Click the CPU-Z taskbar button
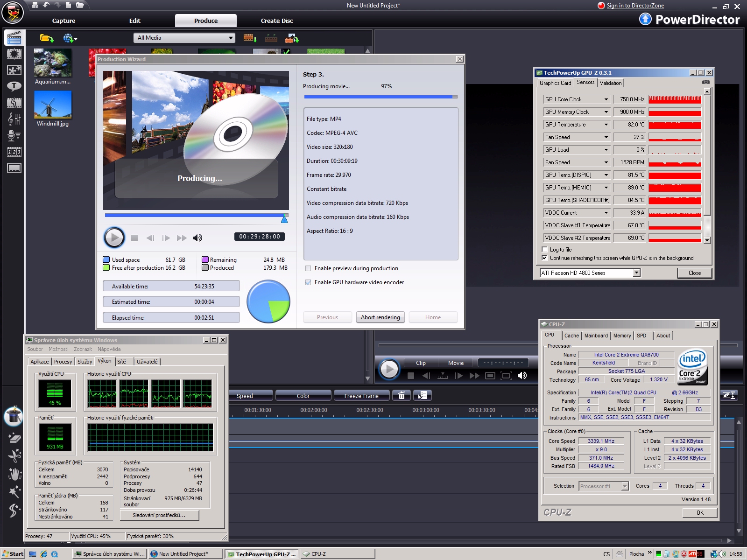This screenshot has width=747, height=560. click(338, 554)
